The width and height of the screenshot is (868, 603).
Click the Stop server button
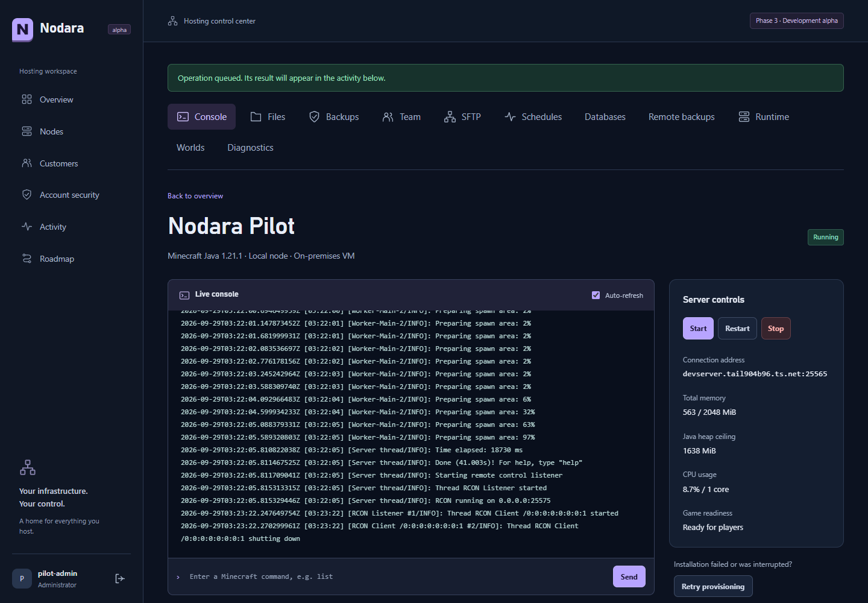pyautogui.click(x=776, y=329)
